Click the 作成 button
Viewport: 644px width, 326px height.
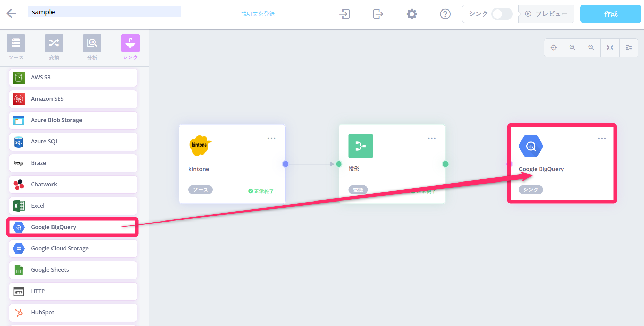(x=610, y=14)
